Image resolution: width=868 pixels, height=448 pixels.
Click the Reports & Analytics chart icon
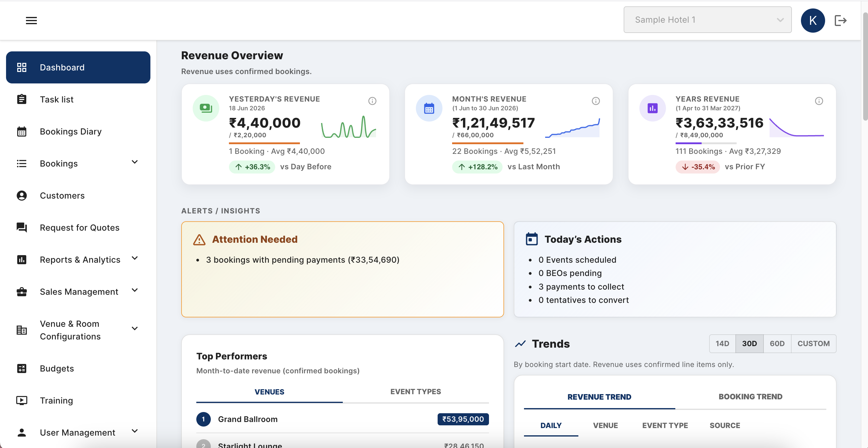click(21, 259)
